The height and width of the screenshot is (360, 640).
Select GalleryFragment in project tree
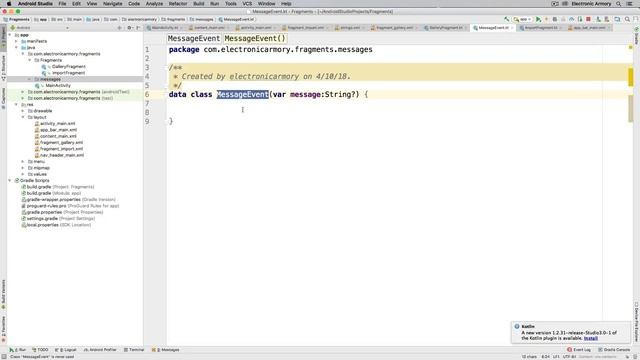pos(68,67)
